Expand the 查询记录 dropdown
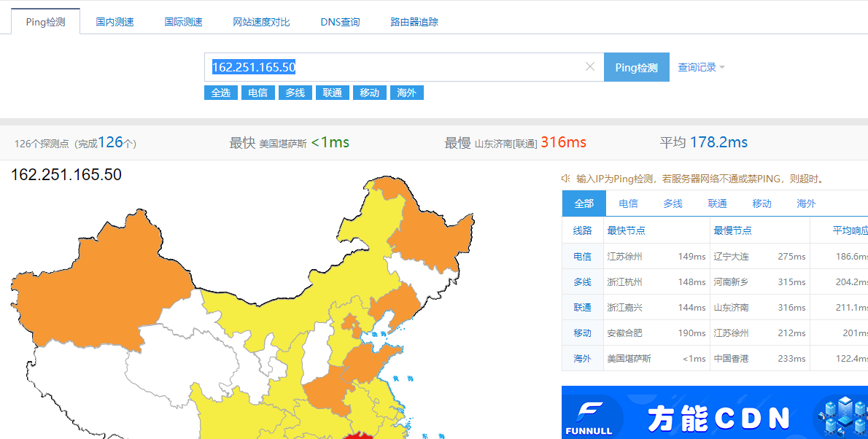Screen dimensions: 868x439 click(x=701, y=67)
